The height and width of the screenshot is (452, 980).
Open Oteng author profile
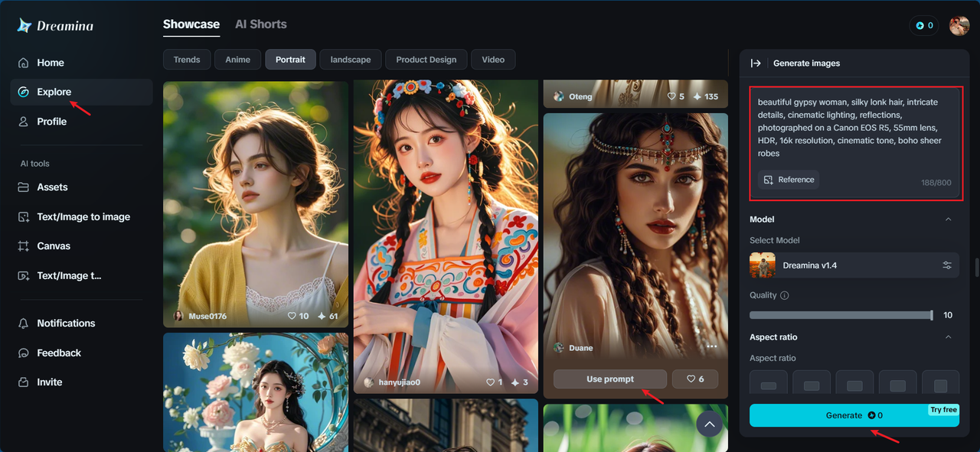click(x=573, y=96)
